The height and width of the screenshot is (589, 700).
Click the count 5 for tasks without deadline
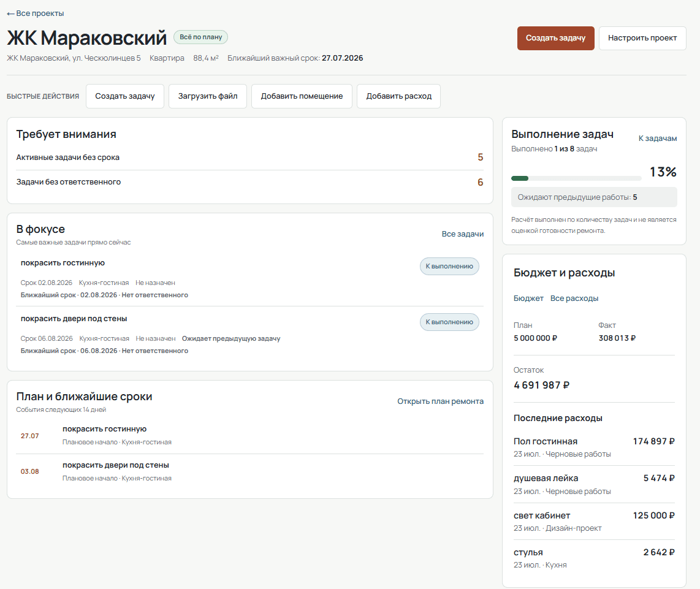click(x=481, y=157)
